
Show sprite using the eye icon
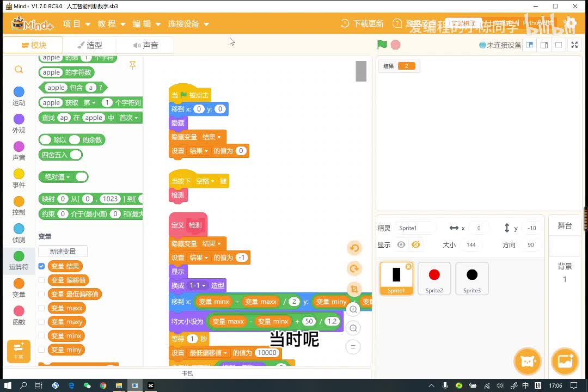click(x=401, y=244)
